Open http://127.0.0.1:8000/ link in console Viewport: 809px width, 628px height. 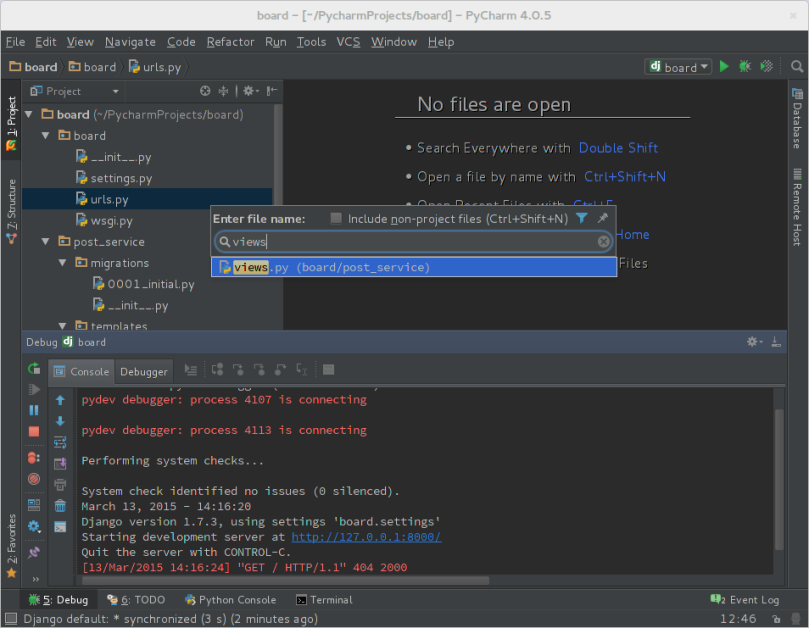(x=366, y=537)
